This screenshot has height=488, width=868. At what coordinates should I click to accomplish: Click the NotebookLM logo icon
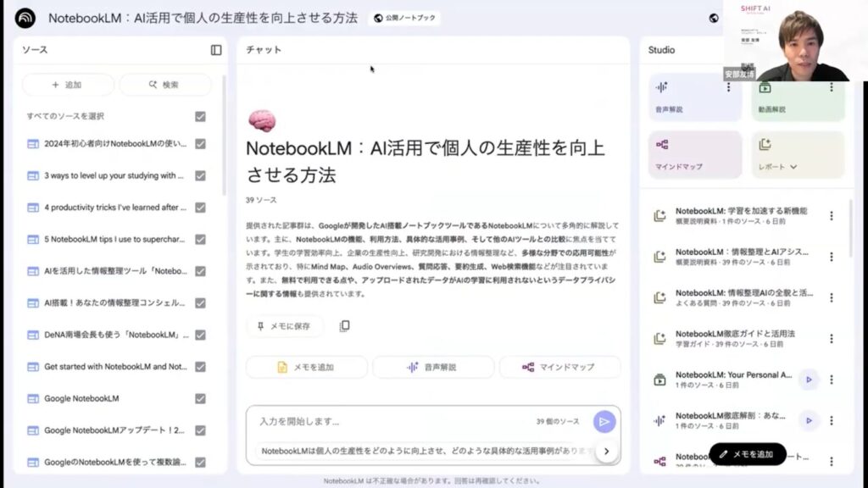click(x=25, y=18)
